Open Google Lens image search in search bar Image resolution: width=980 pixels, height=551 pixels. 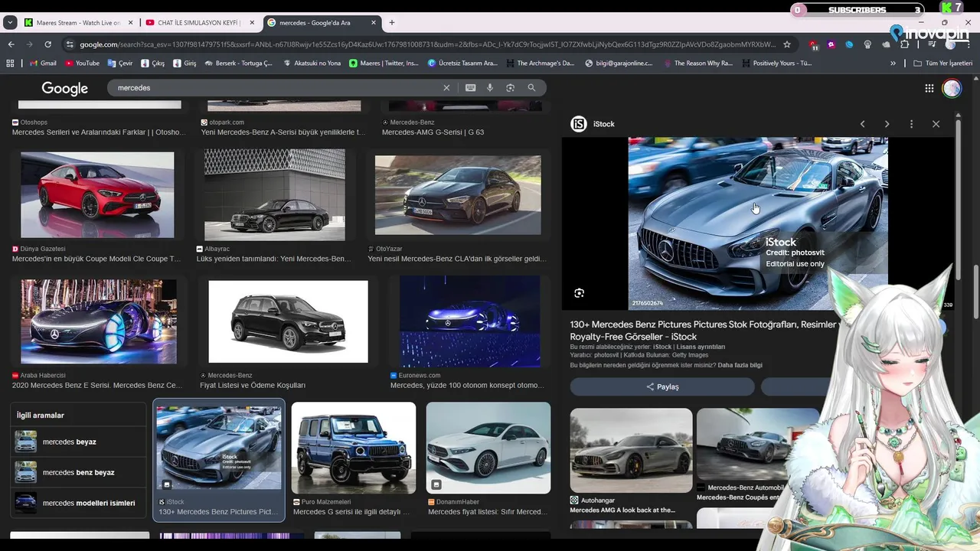510,88
